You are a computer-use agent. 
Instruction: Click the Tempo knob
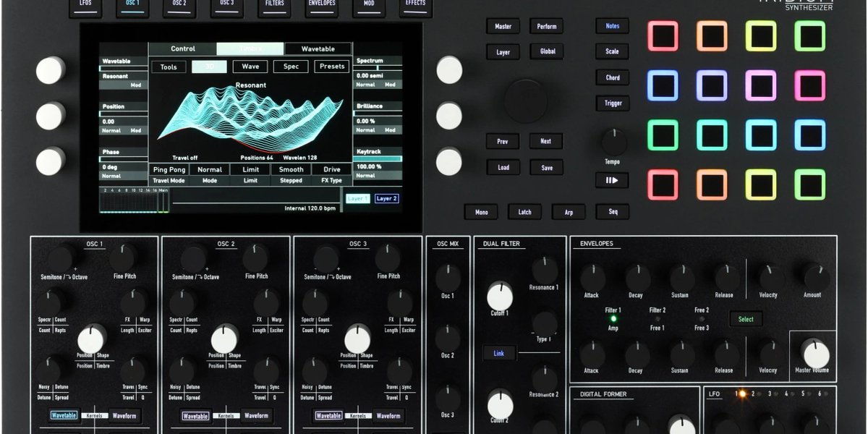pos(613,140)
